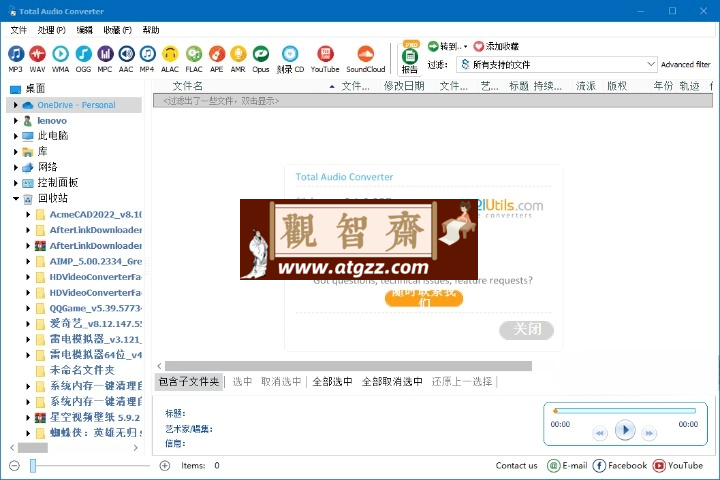This screenshot has height=480, width=720.
Task: Click fast-forward button in preview player
Action: coord(648,433)
